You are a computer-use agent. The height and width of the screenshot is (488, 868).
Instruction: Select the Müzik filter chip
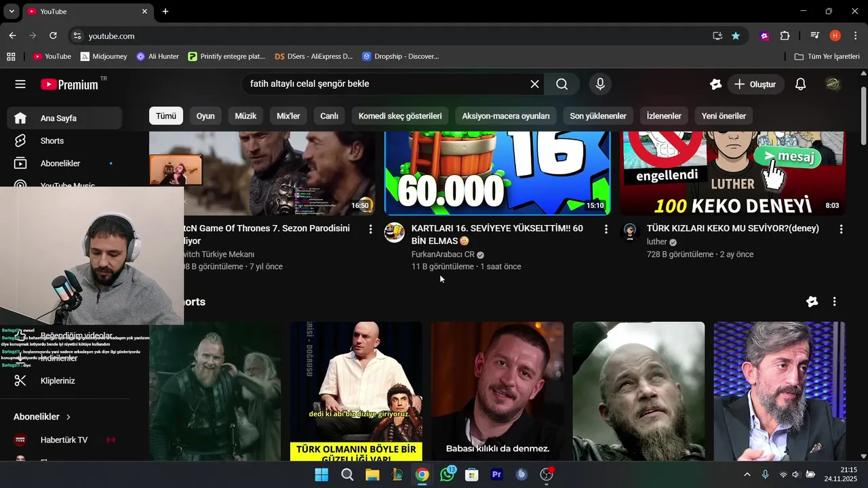pyautogui.click(x=245, y=116)
